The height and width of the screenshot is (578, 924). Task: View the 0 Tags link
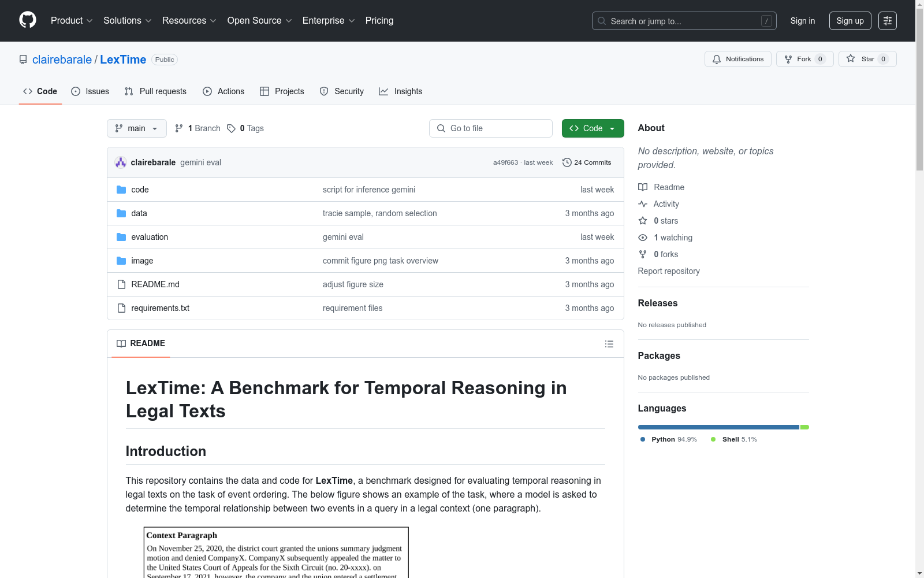click(x=245, y=128)
